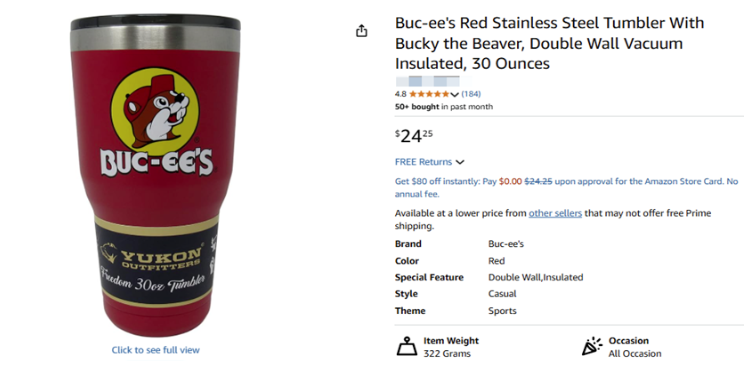Click the Amazon Store Card $80 off offer
The image size is (748, 367).
566,188
